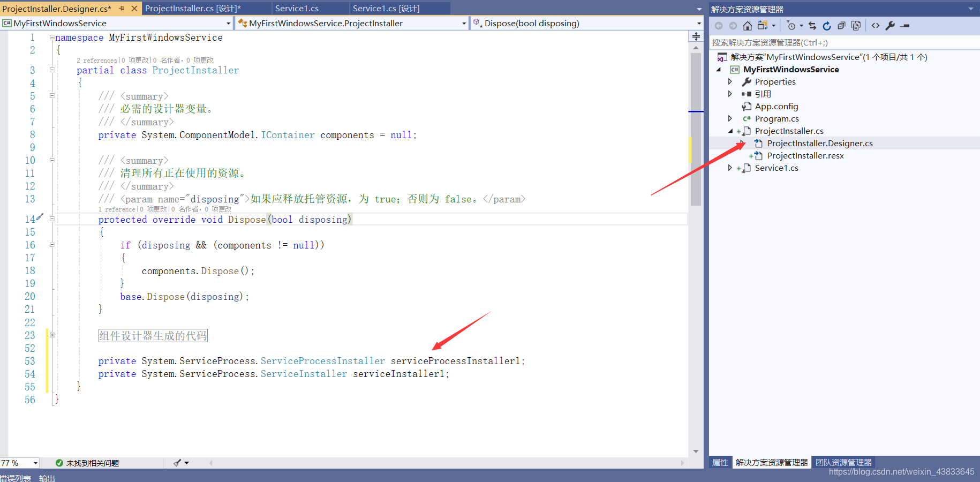The height and width of the screenshot is (482, 980).
Task: Click the references icon next to 引用
Action: (747, 94)
